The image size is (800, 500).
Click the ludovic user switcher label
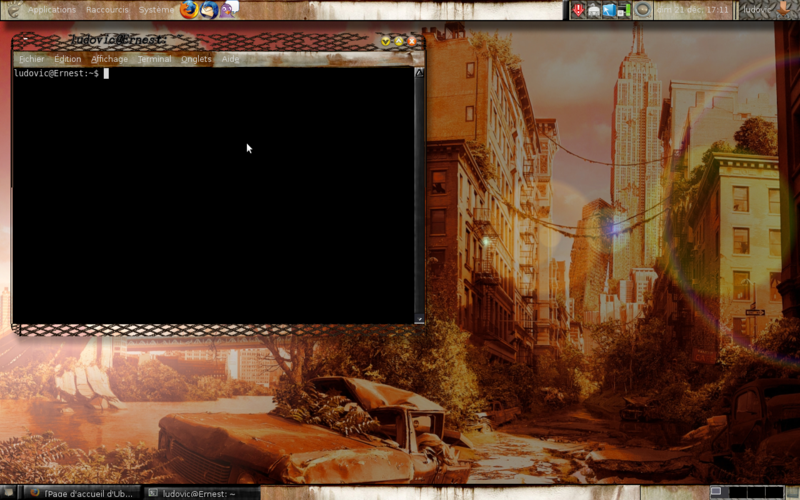tap(757, 10)
